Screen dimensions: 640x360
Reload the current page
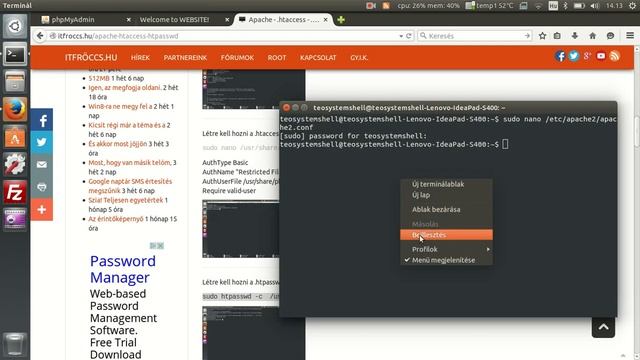click(409, 36)
